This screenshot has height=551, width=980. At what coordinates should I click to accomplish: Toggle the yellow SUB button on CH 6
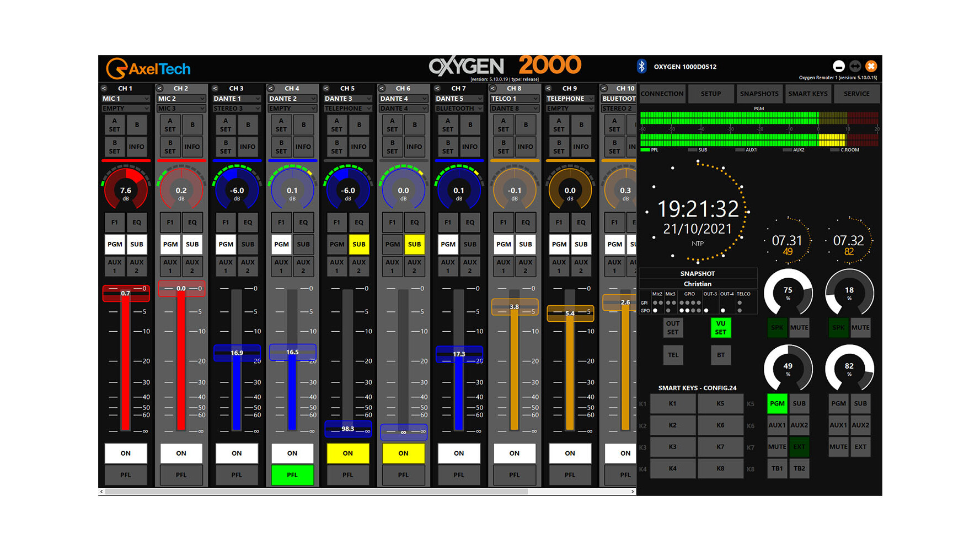414,244
